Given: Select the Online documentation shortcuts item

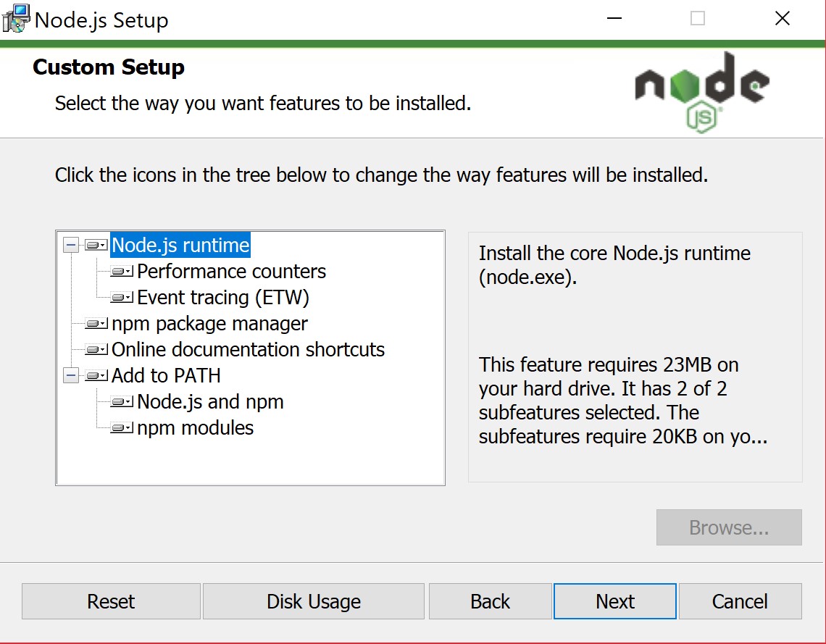Looking at the screenshot, I should pos(248,350).
